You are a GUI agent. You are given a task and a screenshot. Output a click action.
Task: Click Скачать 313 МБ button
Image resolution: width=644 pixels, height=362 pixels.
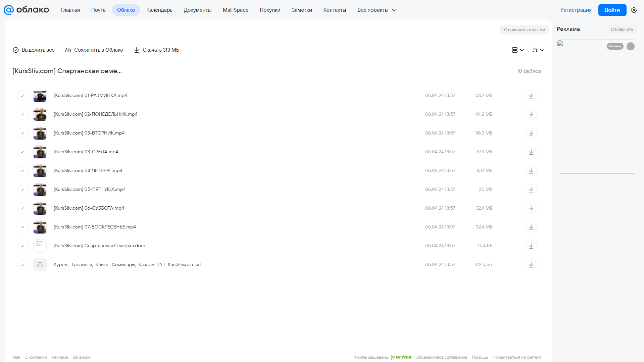point(156,50)
